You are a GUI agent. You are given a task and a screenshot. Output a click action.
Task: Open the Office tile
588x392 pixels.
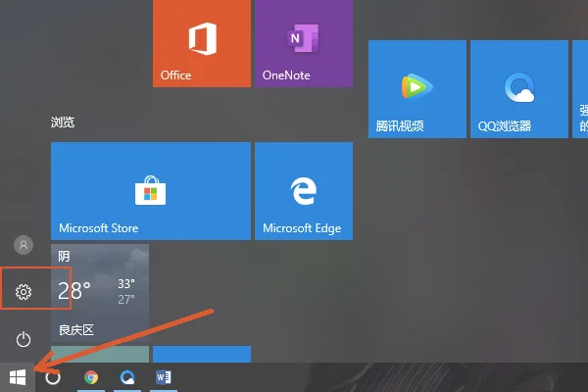click(x=202, y=43)
